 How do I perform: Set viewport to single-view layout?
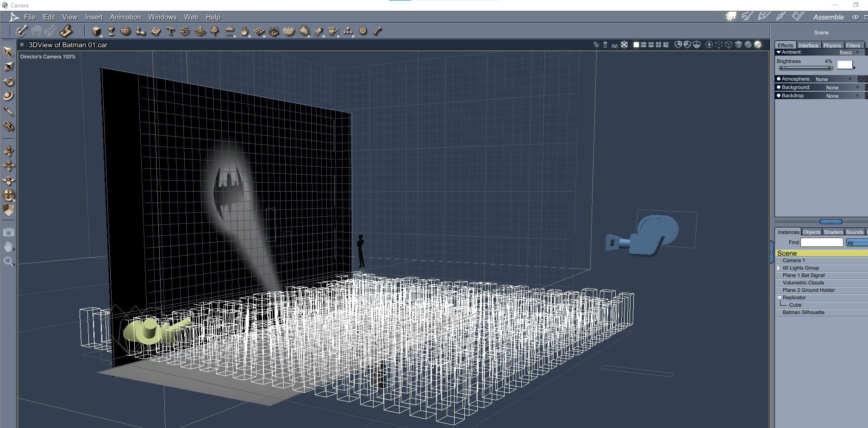pos(636,45)
